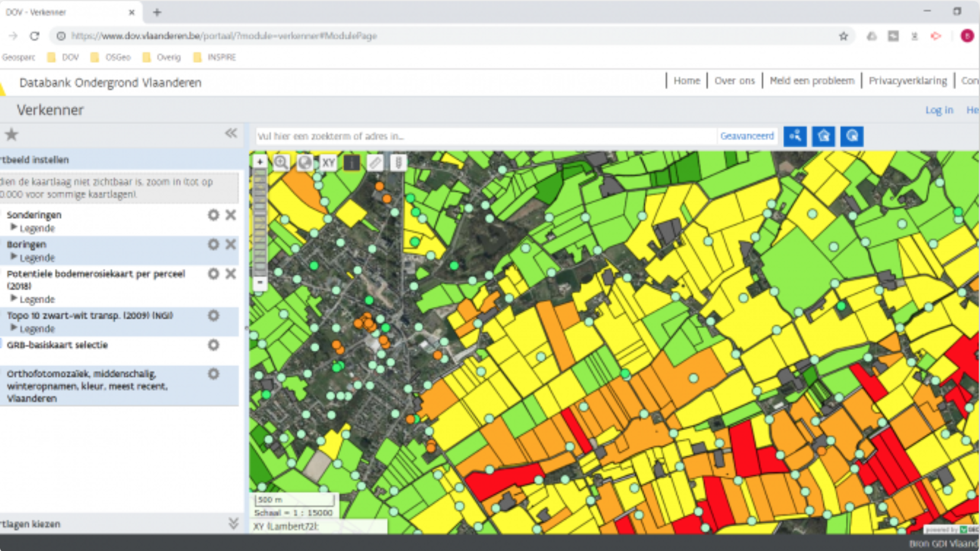Remove the Sonderingen layer

tap(231, 215)
